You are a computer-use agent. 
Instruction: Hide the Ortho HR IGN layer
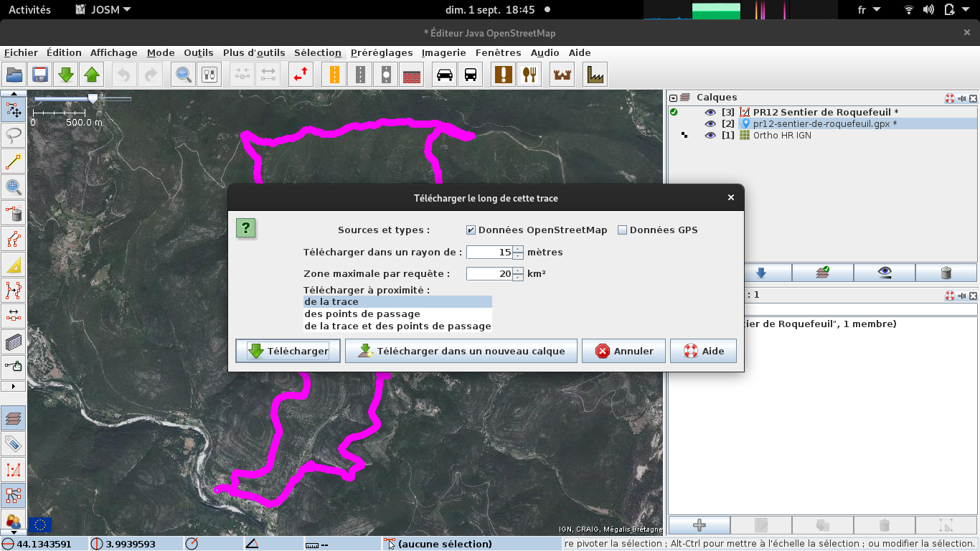(710, 136)
